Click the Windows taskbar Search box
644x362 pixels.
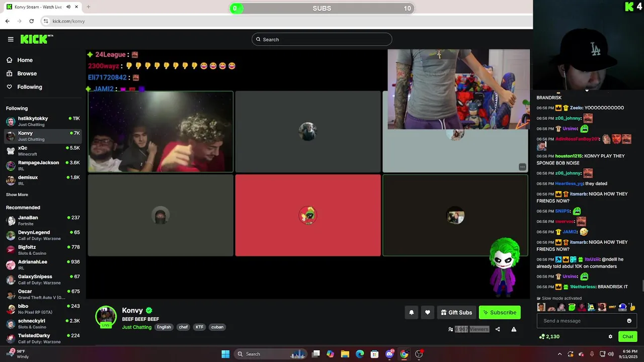click(x=272, y=354)
